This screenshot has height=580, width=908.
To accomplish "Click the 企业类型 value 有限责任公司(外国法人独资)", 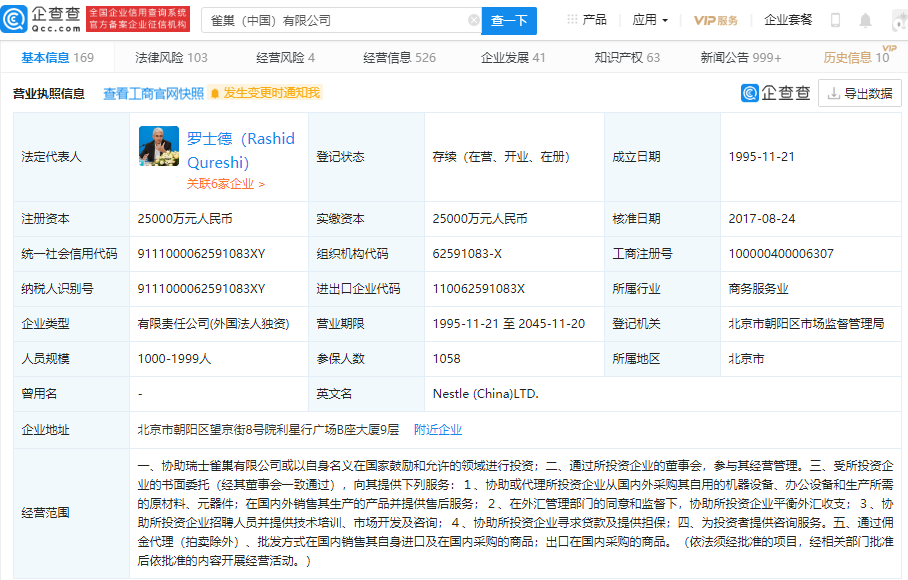I will [213, 324].
